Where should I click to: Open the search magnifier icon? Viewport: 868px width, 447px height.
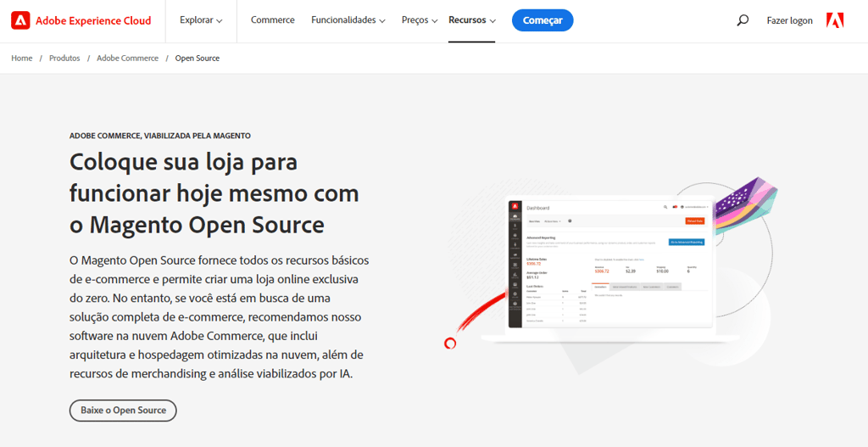(x=743, y=20)
